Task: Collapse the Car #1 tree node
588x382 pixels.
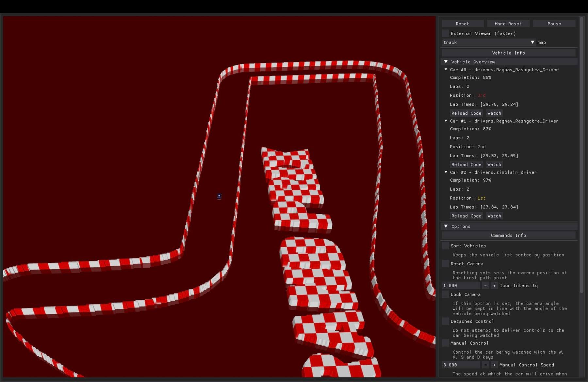Action: coord(446,121)
